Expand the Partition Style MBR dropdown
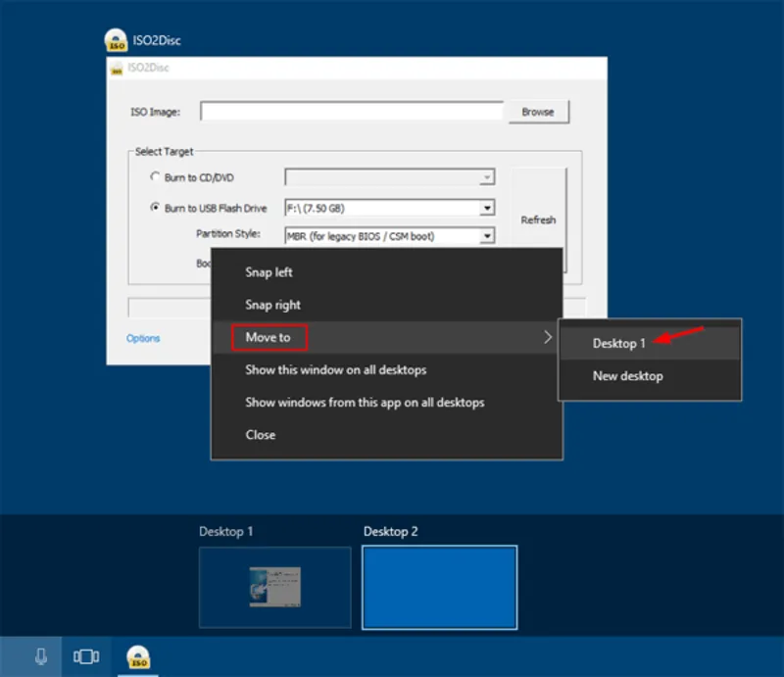784x677 pixels. (x=486, y=236)
